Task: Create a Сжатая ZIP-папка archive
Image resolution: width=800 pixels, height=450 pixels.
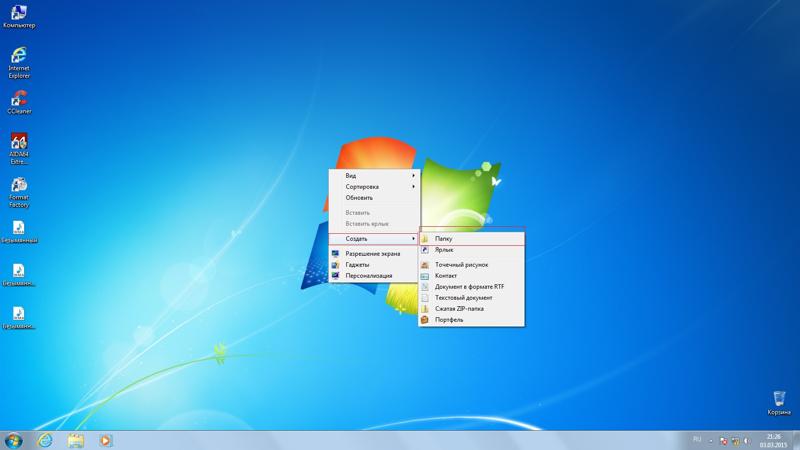Action: [471, 309]
